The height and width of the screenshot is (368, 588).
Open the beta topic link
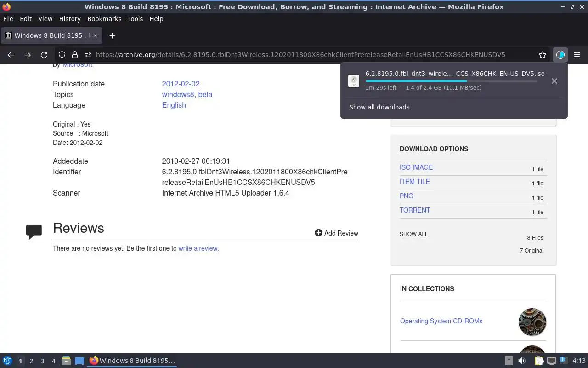(x=205, y=94)
